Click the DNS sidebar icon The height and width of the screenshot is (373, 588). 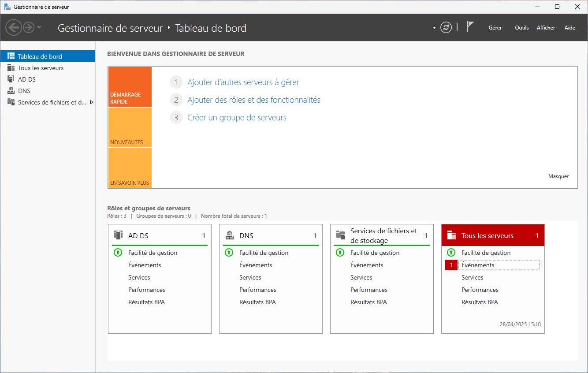coord(11,91)
